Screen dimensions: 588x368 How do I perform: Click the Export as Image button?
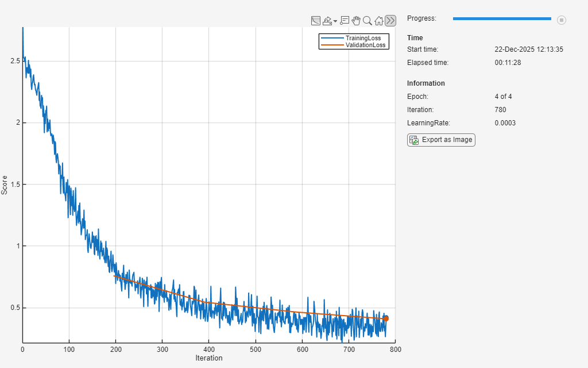click(441, 140)
